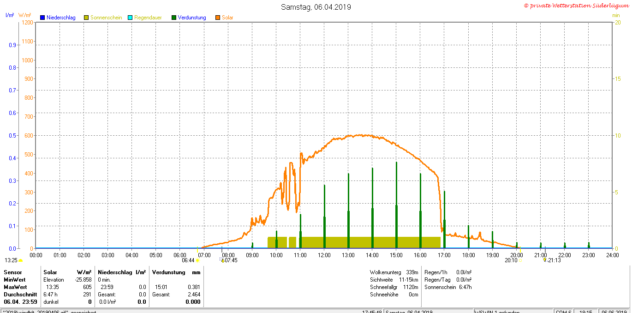The height and width of the screenshot is (313, 644).
Task: Click the chart title Samstag, 06.04.2019
Action: click(316, 7)
